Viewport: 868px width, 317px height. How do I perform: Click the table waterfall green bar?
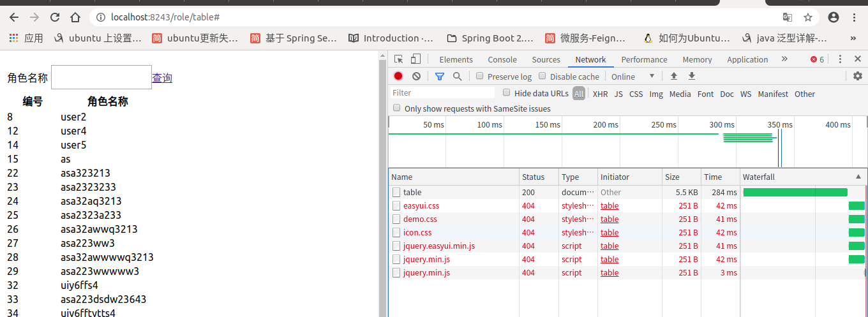pos(795,192)
